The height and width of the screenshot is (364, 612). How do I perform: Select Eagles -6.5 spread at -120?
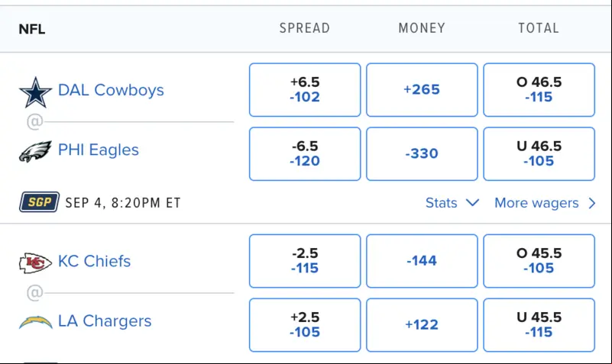305,153
